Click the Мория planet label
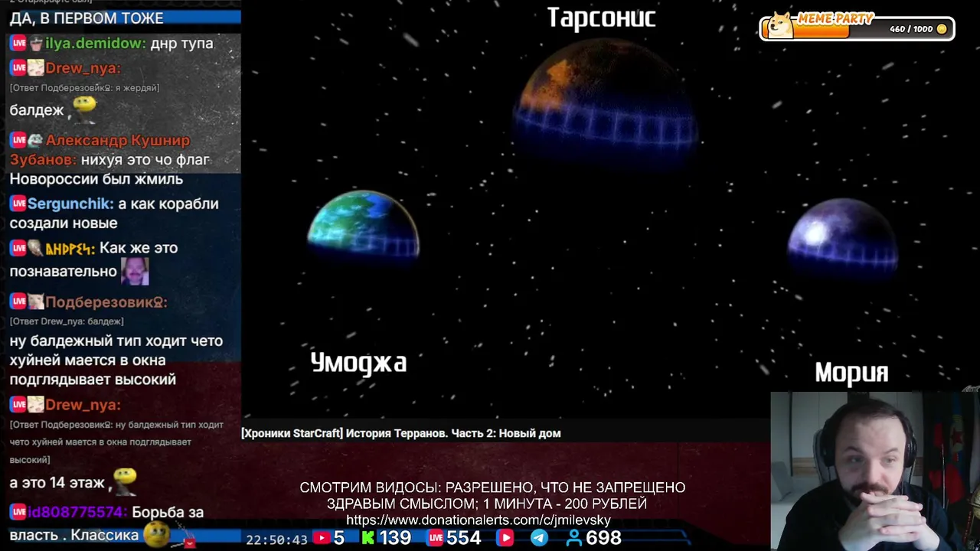Image resolution: width=980 pixels, height=551 pixels. [x=851, y=373]
